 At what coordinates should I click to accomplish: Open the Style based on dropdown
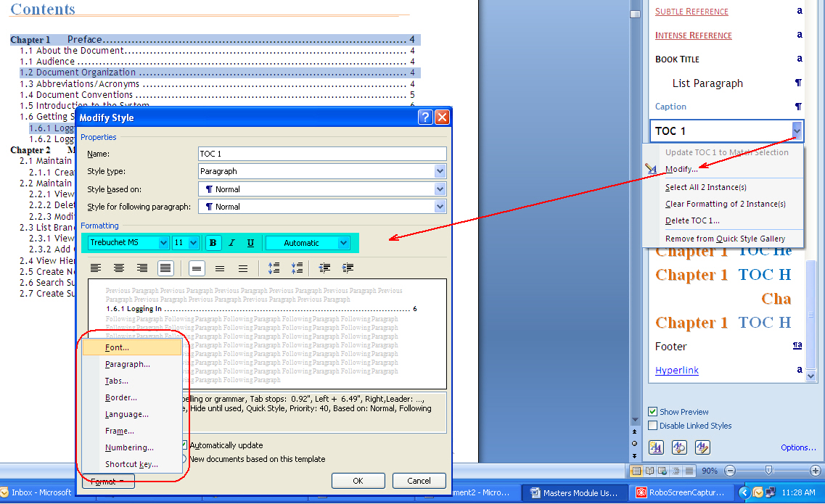pos(439,189)
